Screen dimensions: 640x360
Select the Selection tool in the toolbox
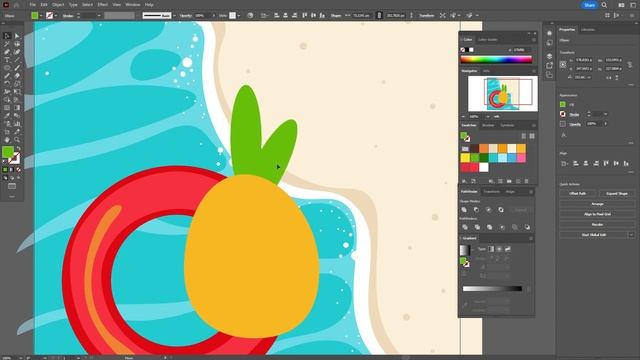point(7,36)
